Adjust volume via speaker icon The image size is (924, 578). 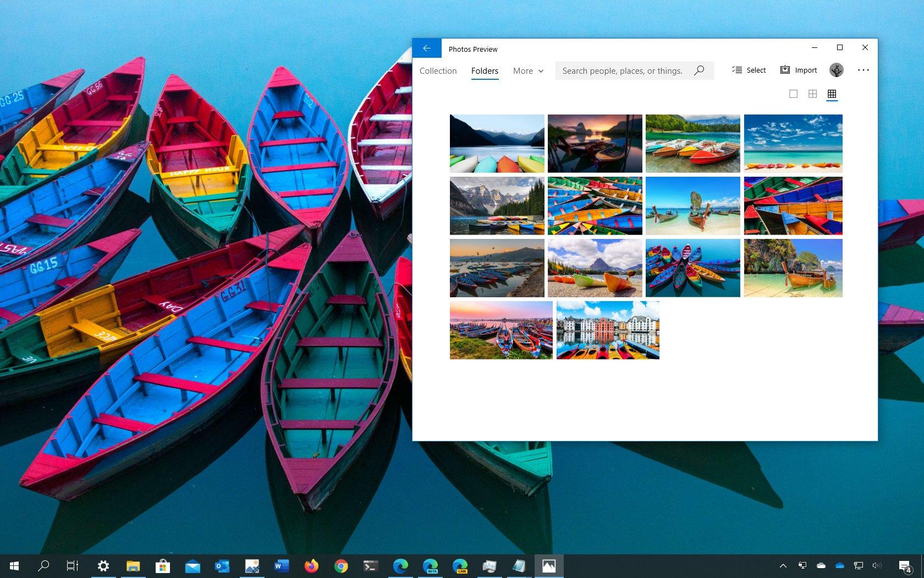point(877,565)
